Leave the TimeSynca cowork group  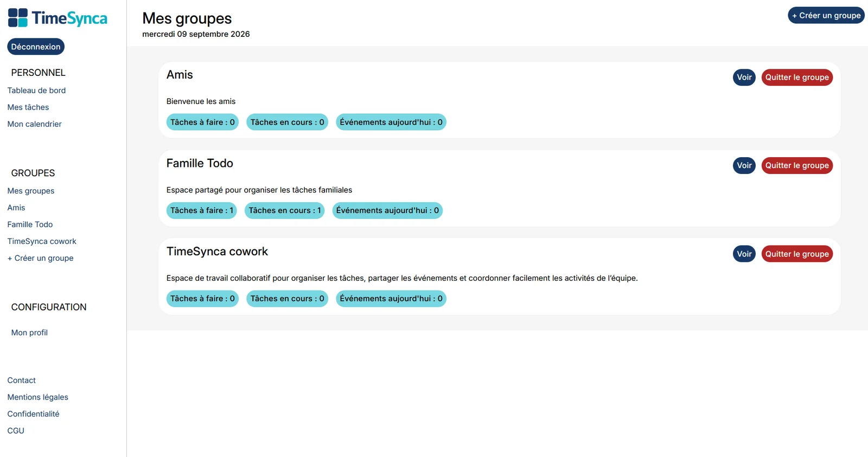pos(797,254)
